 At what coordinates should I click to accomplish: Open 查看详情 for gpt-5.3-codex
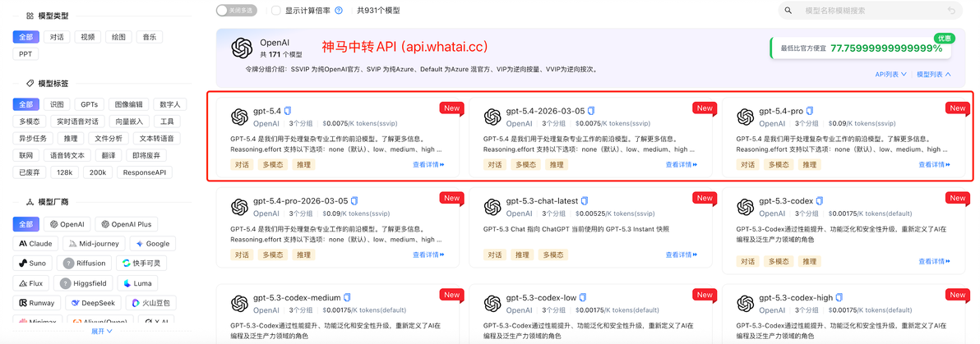click(x=935, y=261)
